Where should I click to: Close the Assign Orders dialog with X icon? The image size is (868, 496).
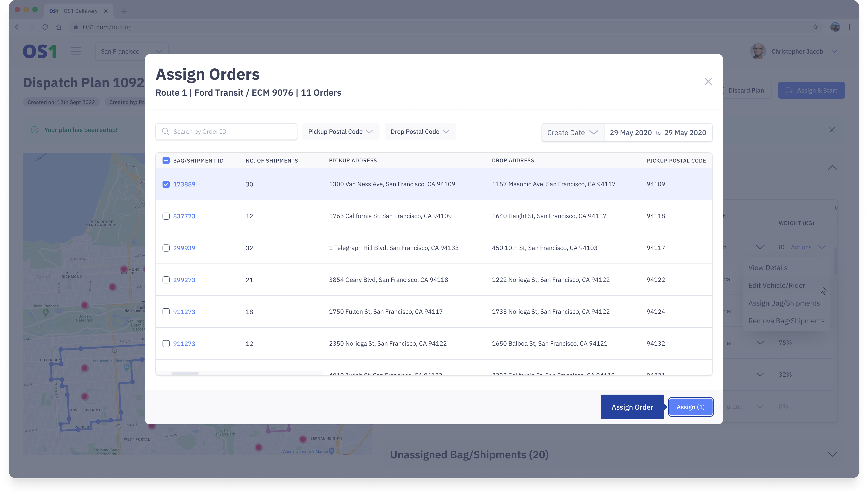(708, 81)
